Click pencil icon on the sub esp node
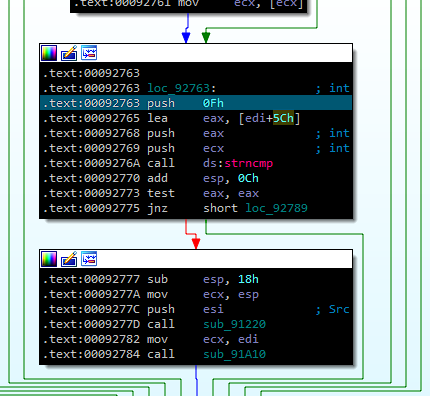Screen dimensions: 430x396 [69, 259]
